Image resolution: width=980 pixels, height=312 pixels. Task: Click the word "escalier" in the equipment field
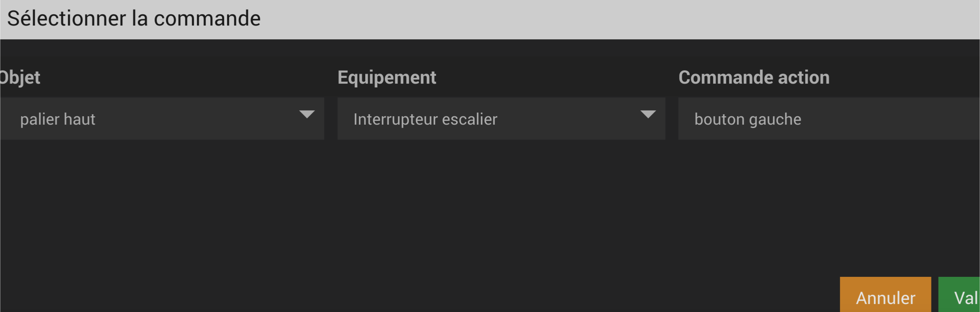click(469, 120)
